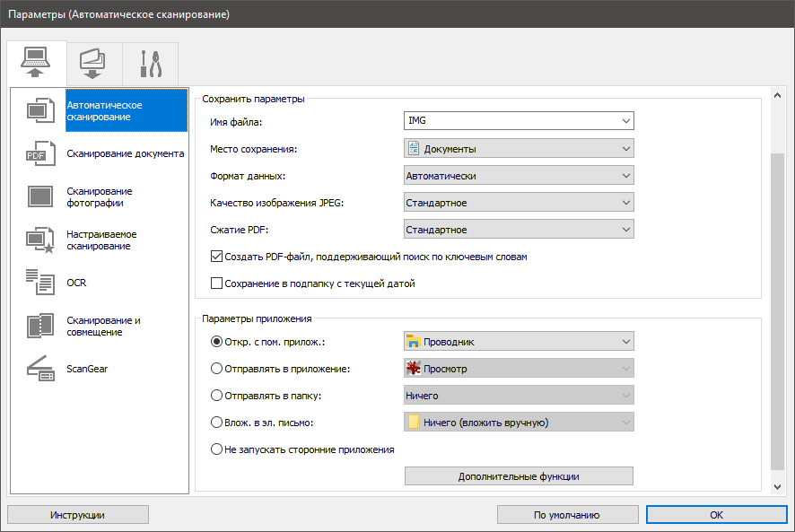
Task: Expand the Место сохранения dropdown
Action: 519,148
